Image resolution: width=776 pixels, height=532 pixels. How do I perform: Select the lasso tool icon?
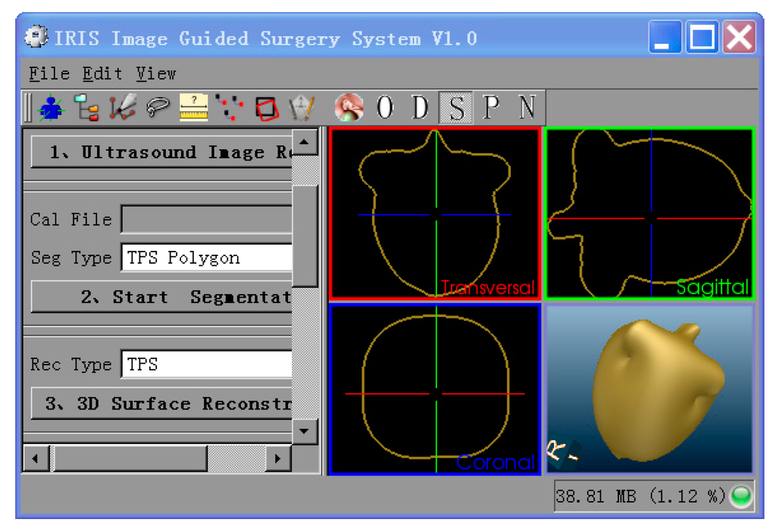157,108
